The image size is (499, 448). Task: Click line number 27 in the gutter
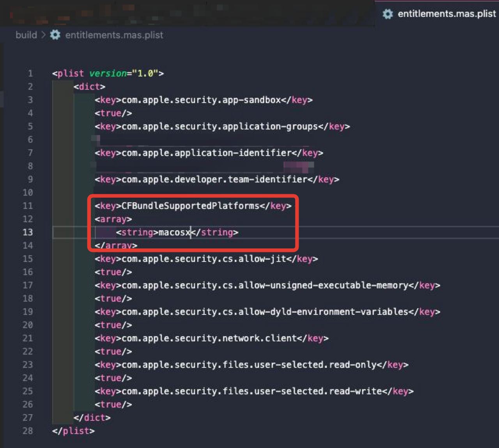click(28, 418)
